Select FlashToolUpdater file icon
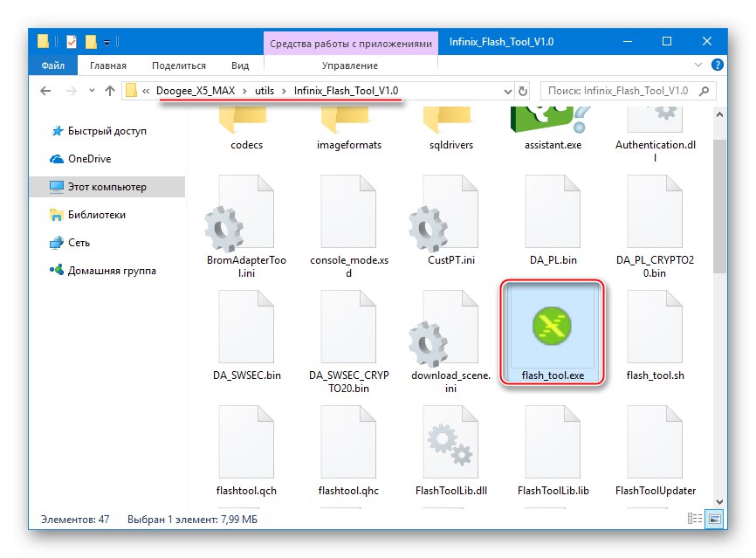This screenshot has height=558, width=756. click(656, 442)
